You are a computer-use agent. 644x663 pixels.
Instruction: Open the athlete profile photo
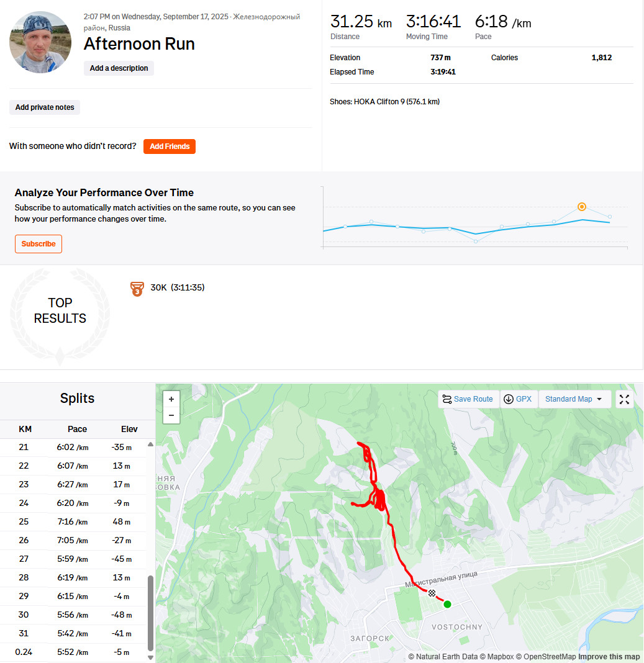(x=40, y=42)
